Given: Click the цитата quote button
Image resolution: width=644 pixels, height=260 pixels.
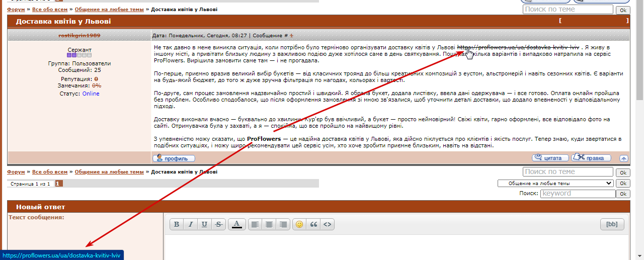Looking at the screenshot, I should coord(550,157).
